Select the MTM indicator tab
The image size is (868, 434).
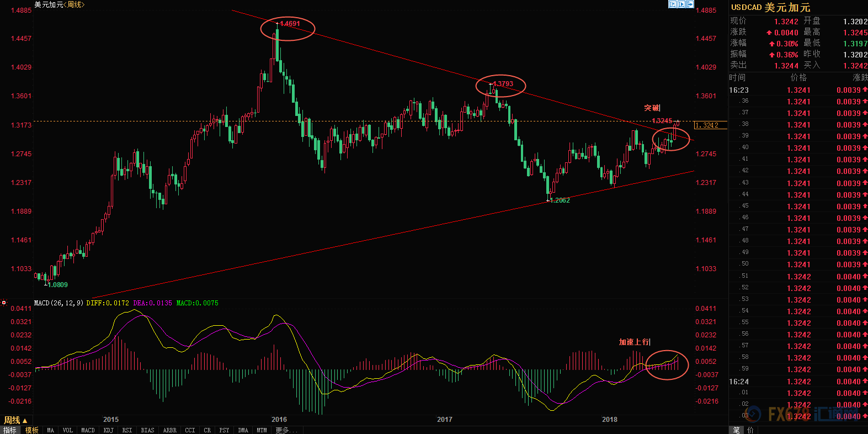click(262, 430)
